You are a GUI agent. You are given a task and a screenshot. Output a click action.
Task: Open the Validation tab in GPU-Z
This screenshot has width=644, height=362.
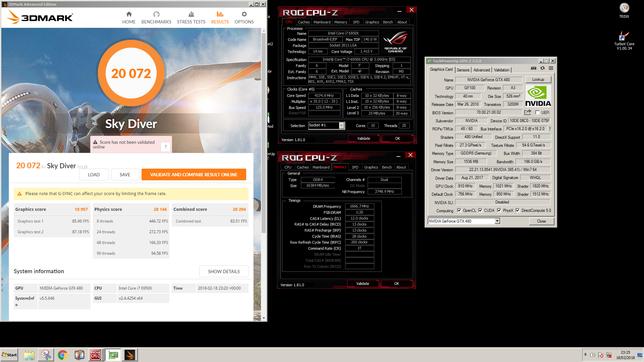point(501,70)
